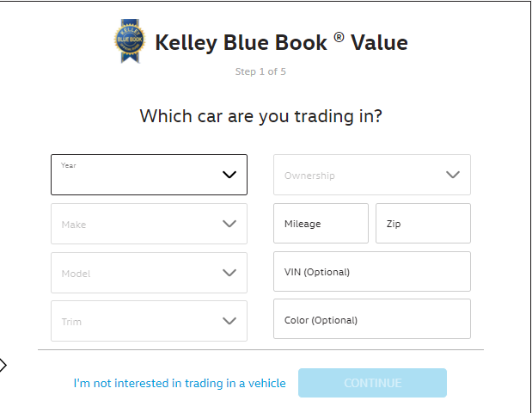Open the Model dropdown list

click(x=149, y=273)
